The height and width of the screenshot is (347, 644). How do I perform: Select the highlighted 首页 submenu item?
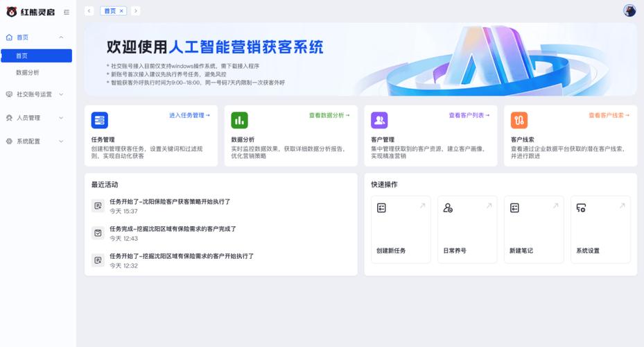tap(37, 56)
